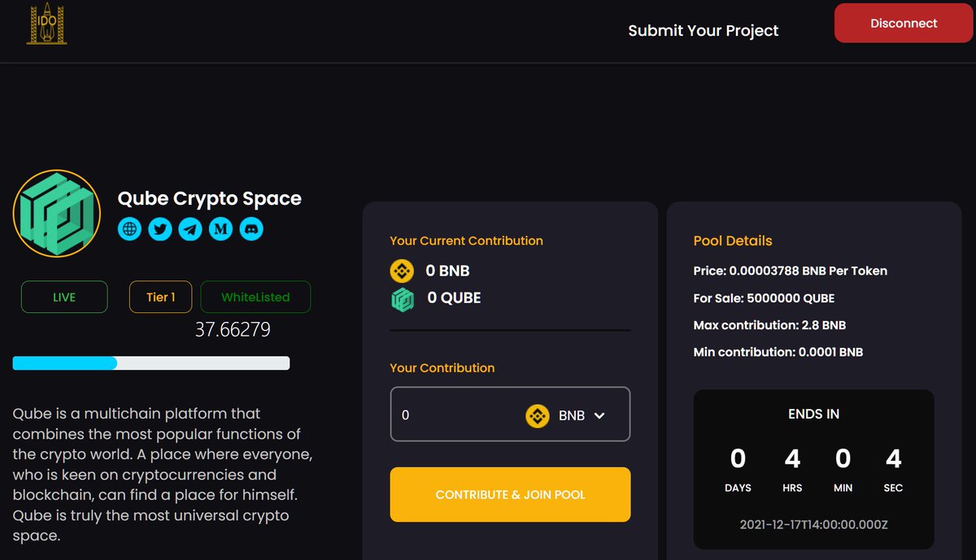
Task: Open Qube's Telegram channel icon
Action: (x=190, y=229)
